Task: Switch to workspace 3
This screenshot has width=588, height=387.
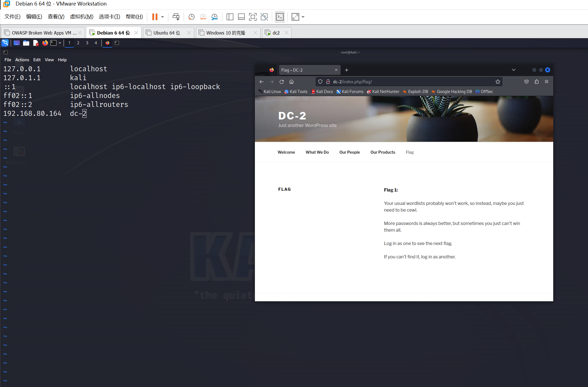Action: point(87,43)
